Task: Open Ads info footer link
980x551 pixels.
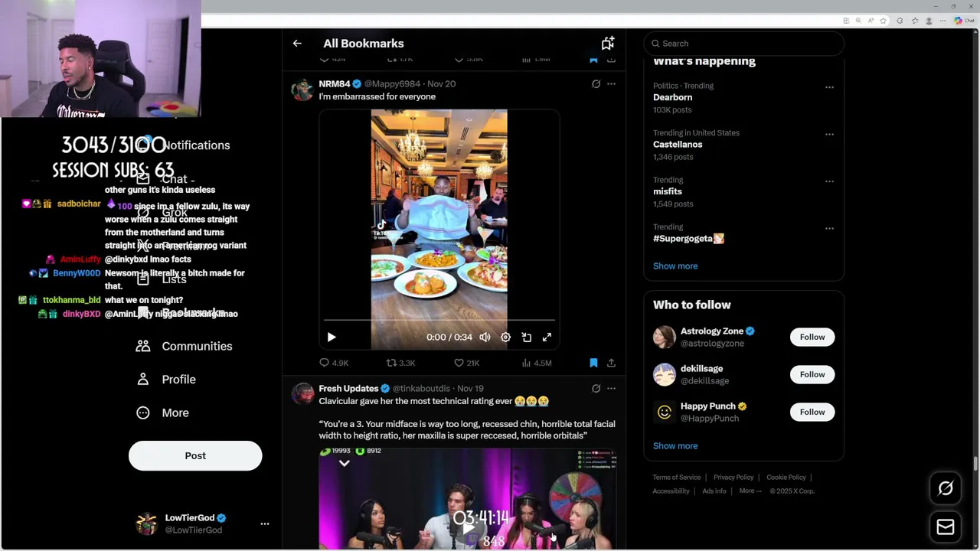Action: (714, 491)
